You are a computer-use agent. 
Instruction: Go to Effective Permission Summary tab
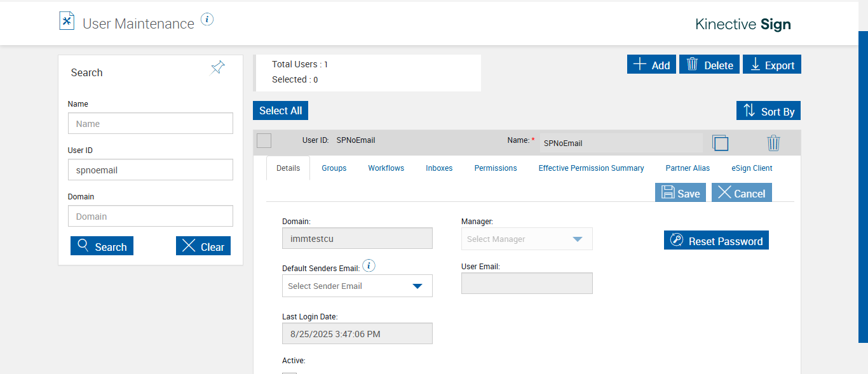coord(591,168)
